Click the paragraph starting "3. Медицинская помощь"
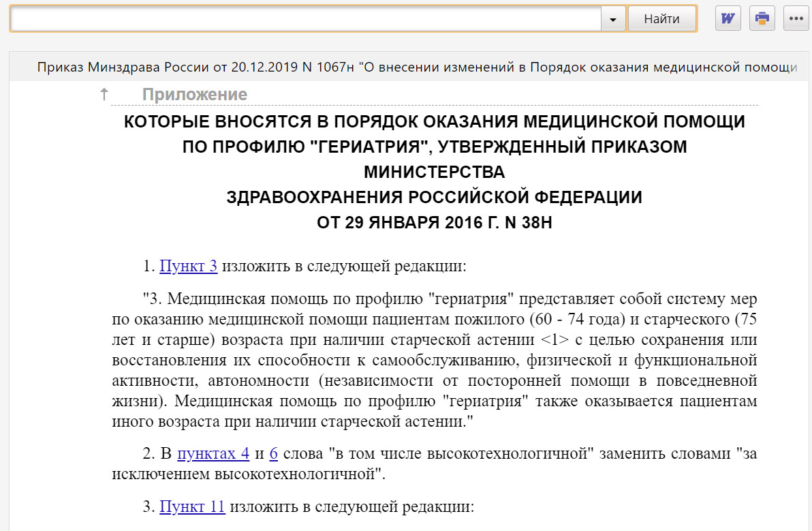This screenshot has height=531, width=812. click(x=434, y=360)
